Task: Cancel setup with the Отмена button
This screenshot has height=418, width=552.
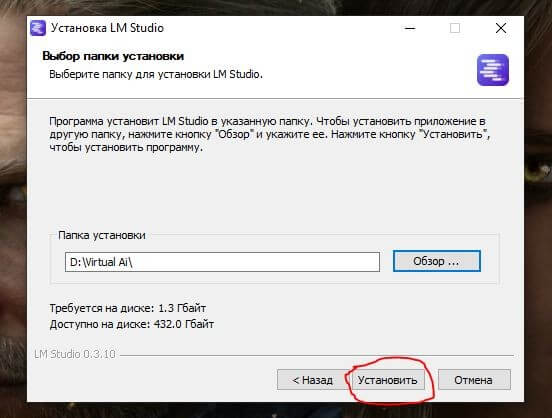Action: pyautogui.click(x=474, y=380)
